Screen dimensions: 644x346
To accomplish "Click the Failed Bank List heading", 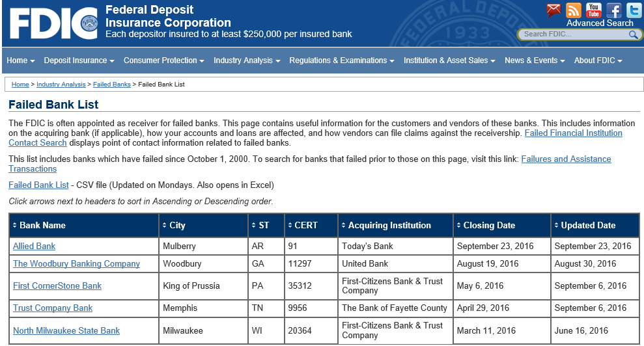I will [53, 105].
